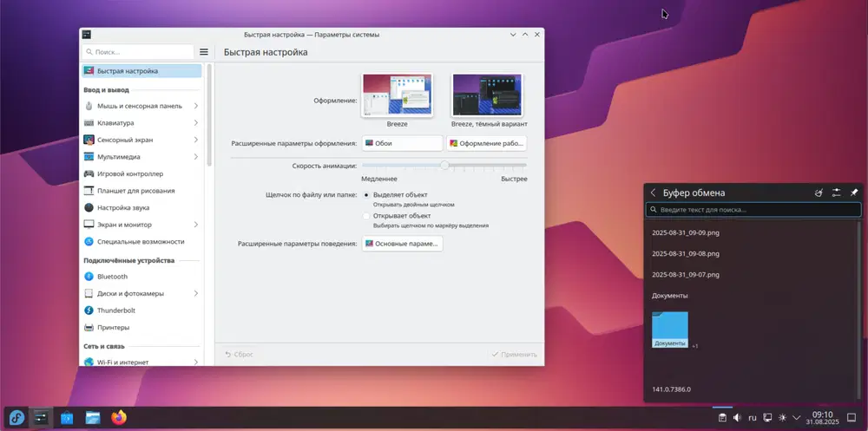Switch keyboard layout via ru indicator
This screenshot has width=868, height=431.
pyautogui.click(x=753, y=418)
